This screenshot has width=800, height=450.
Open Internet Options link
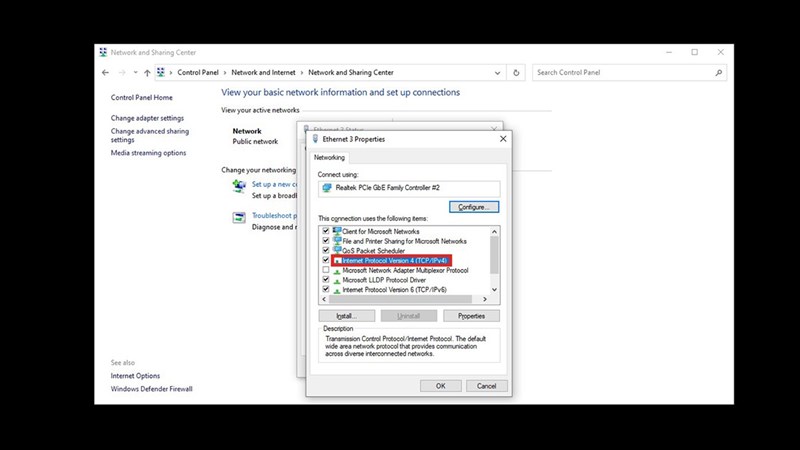click(x=135, y=376)
